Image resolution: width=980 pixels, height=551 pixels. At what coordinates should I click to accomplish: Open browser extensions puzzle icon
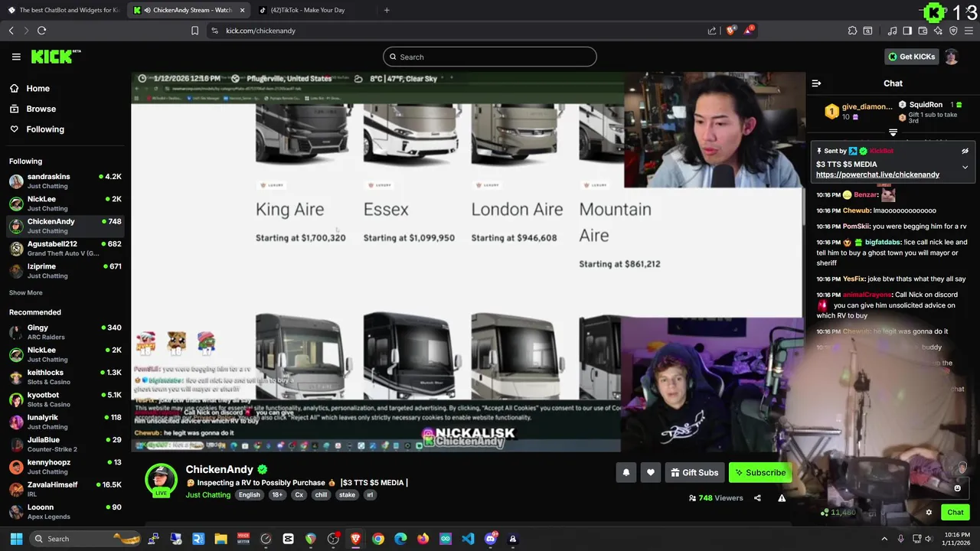852,31
